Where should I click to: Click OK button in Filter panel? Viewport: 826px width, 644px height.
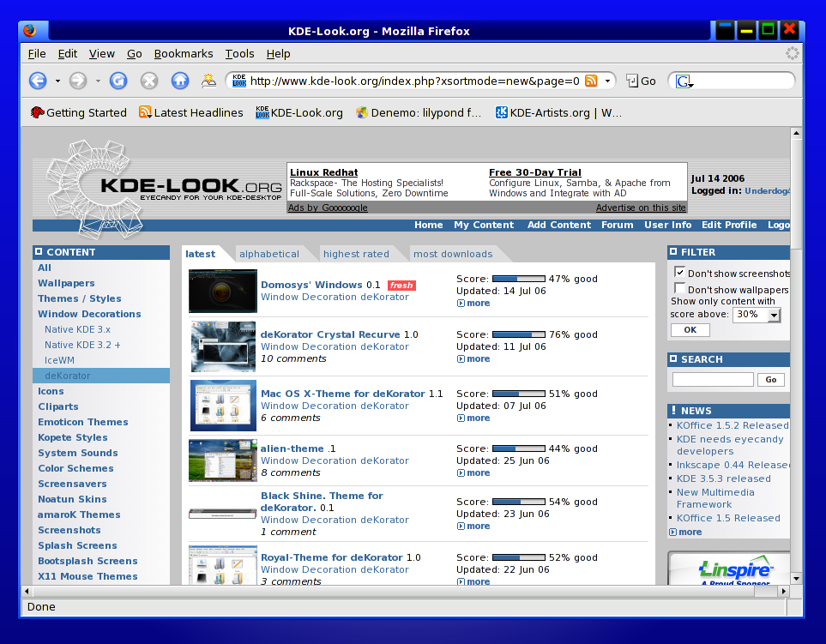point(690,329)
